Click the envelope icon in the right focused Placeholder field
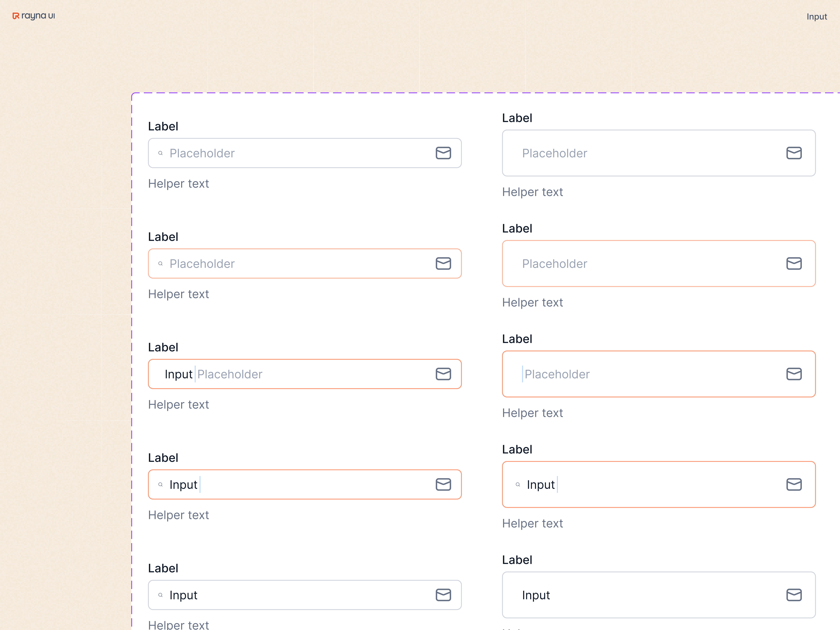840x630 pixels. [x=794, y=374]
